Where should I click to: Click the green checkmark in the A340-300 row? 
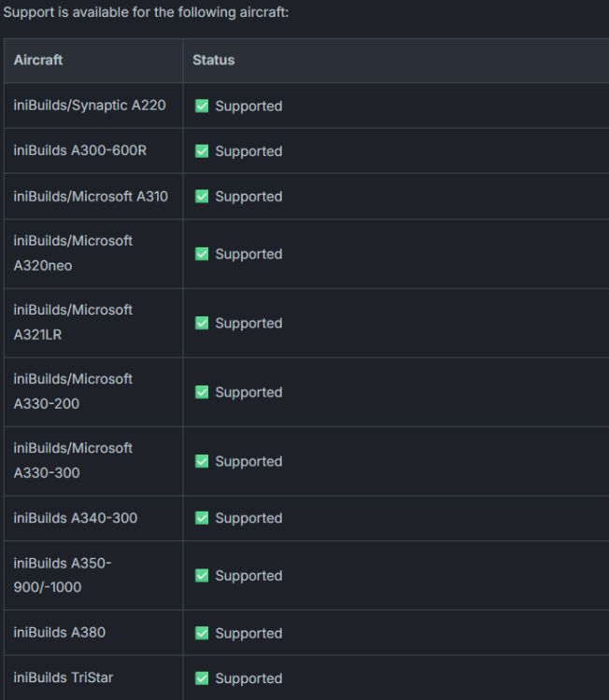[x=202, y=518]
